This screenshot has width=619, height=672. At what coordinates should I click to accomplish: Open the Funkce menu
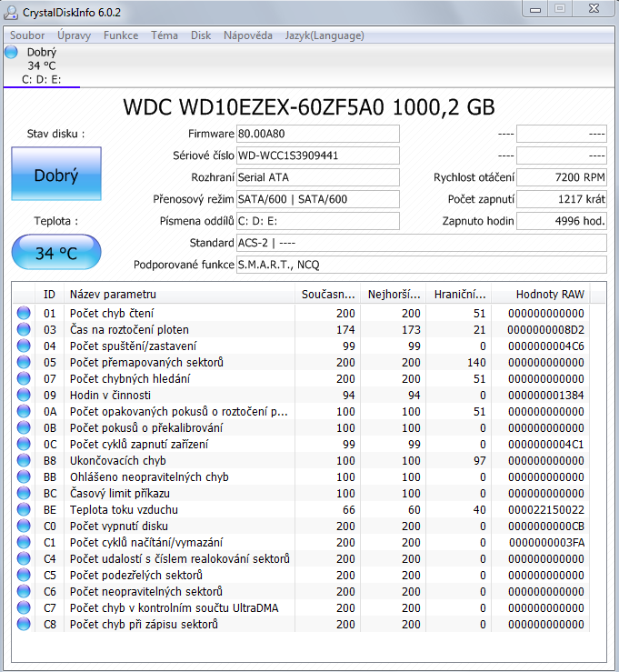121,35
